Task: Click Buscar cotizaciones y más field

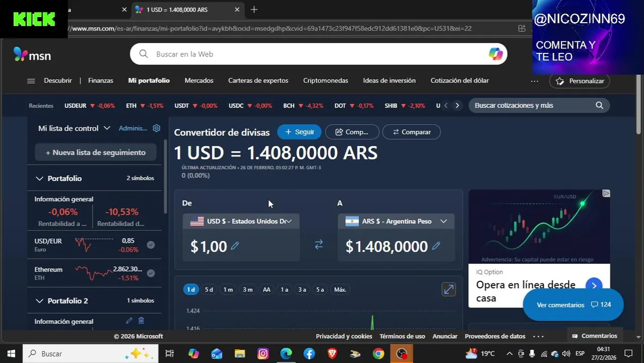Action: [x=539, y=105]
